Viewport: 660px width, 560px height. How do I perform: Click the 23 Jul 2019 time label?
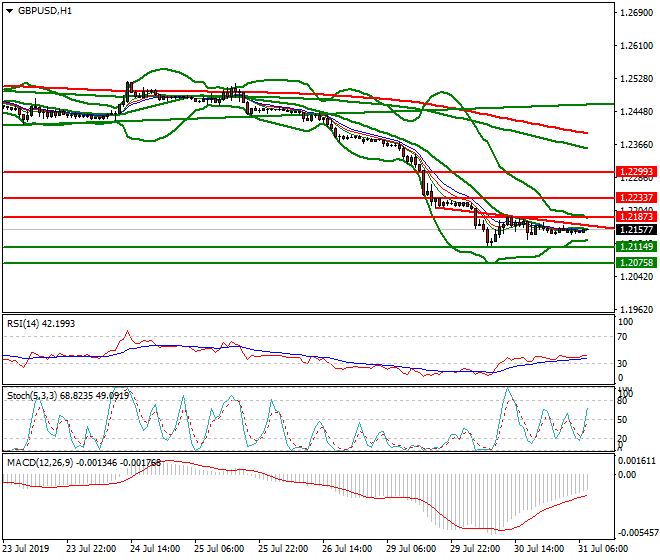coord(26,549)
